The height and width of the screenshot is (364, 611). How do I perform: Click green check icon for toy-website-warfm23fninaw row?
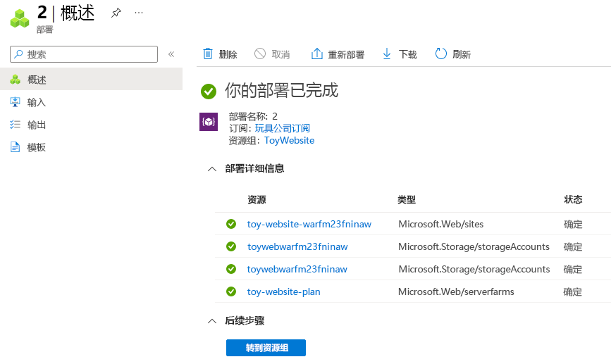(231, 224)
